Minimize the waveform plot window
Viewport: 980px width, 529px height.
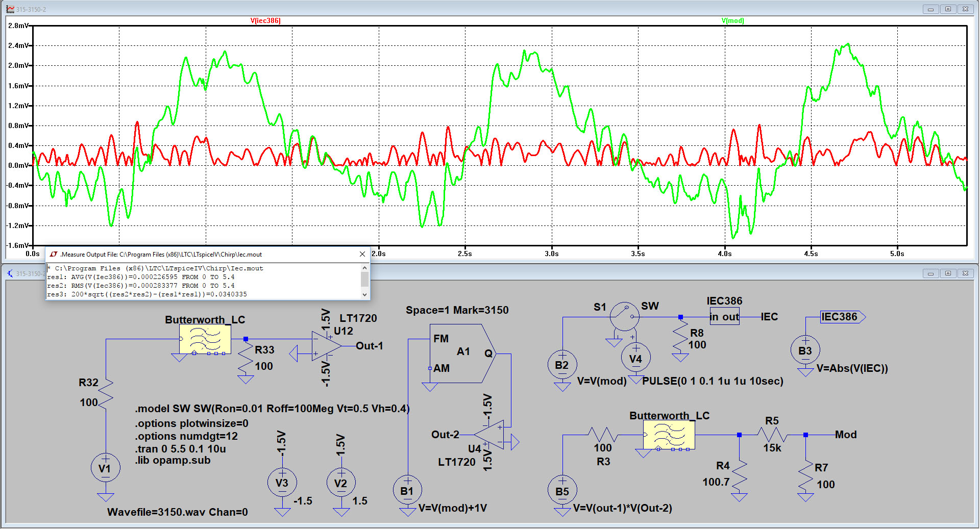point(930,9)
